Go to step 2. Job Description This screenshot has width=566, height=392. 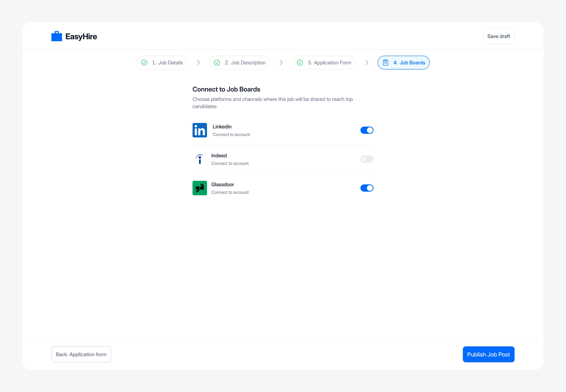click(x=240, y=63)
